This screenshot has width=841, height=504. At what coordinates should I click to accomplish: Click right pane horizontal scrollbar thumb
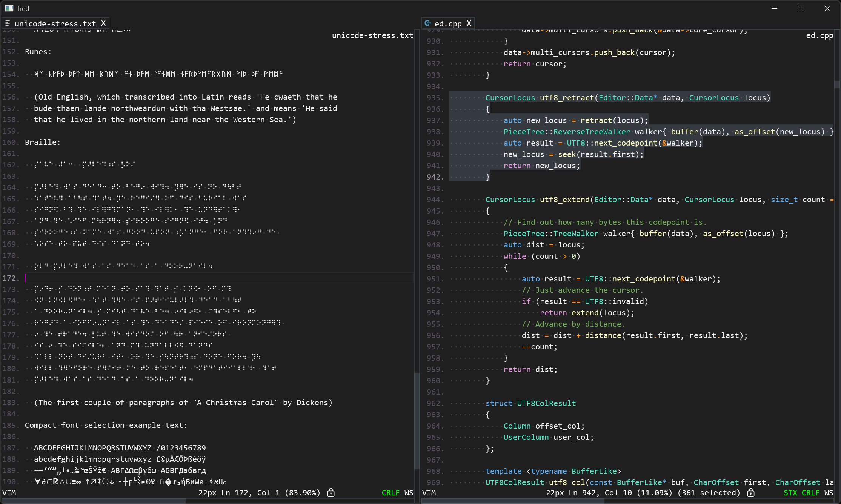pyautogui.click(x=513, y=501)
